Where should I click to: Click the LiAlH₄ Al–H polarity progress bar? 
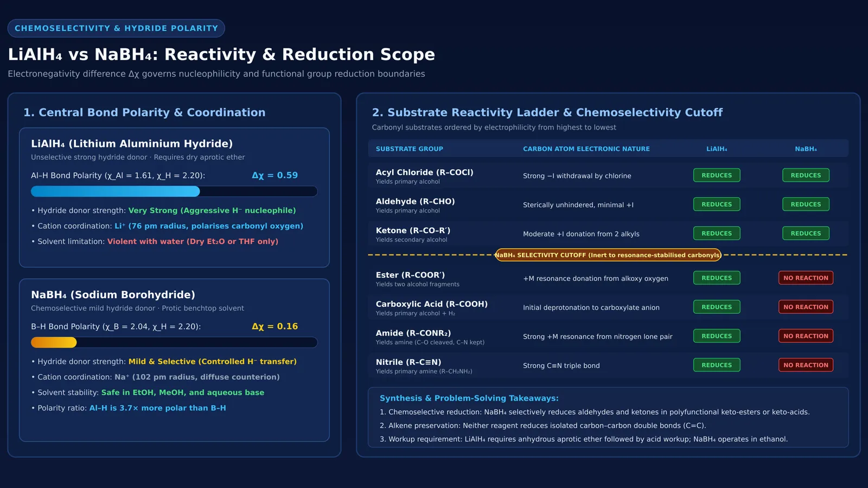[174, 191]
